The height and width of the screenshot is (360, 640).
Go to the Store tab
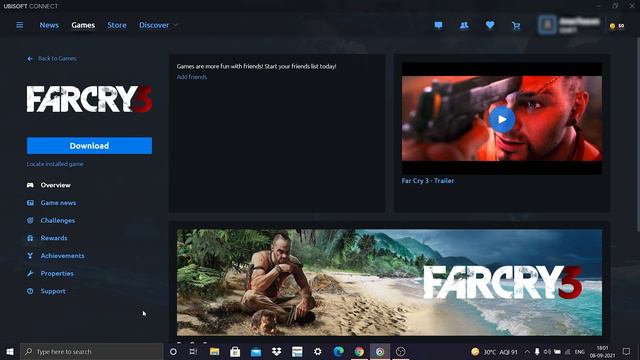[x=117, y=25]
